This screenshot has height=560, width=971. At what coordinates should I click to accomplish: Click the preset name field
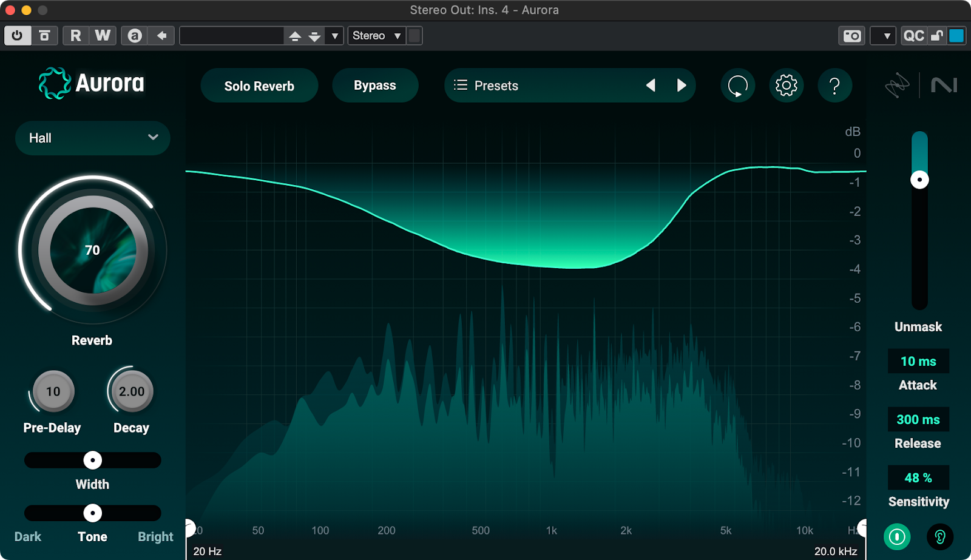[232, 36]
